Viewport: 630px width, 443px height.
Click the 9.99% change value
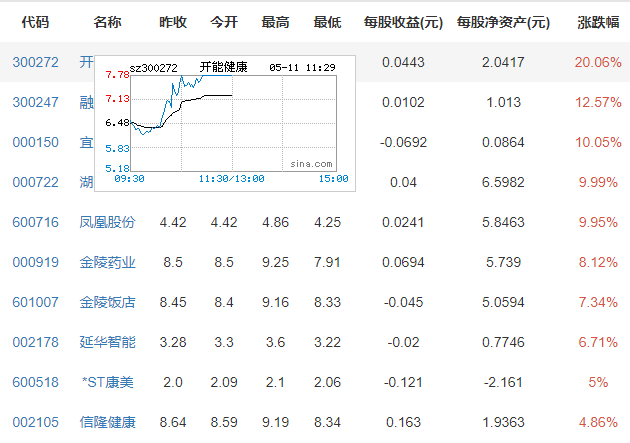click(598, 182)
